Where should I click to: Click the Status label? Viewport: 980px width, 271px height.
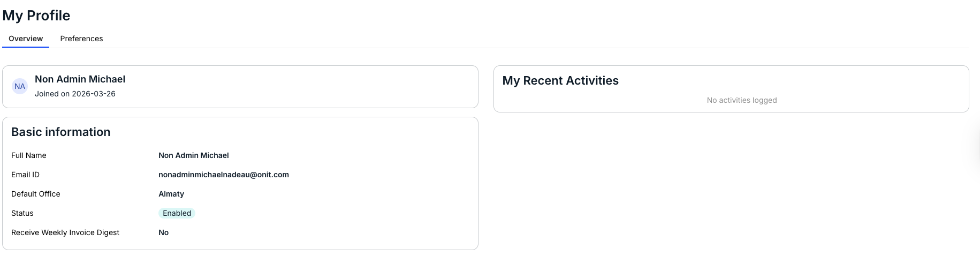tap(22, 213)
